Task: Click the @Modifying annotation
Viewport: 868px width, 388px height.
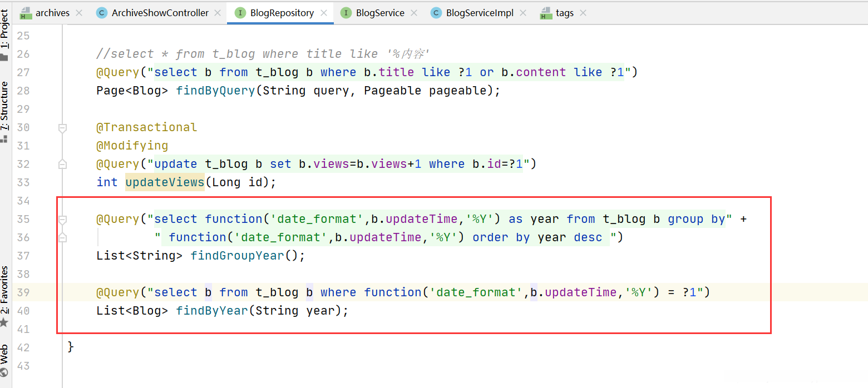Action: pyautogui.click(x=132, y=146)
